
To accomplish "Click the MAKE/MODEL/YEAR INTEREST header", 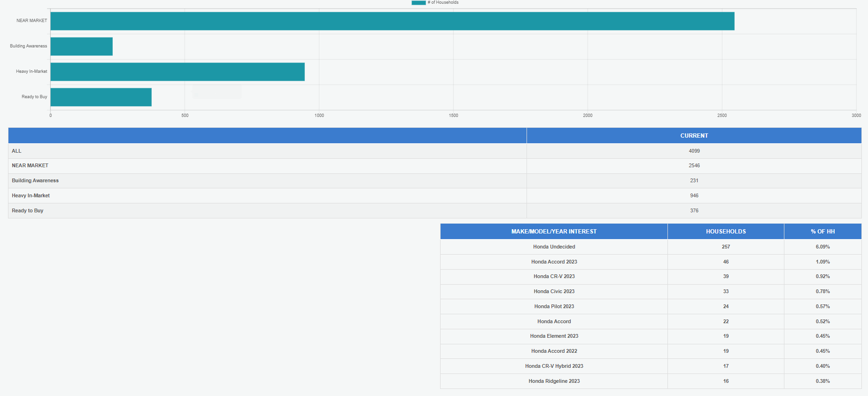I will tap(554, 232).
